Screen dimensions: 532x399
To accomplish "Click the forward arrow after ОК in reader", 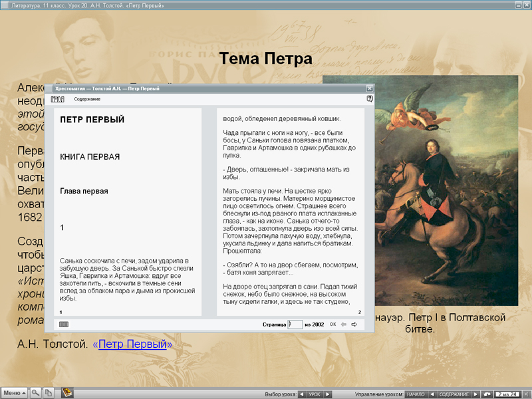I will point(354,324).
